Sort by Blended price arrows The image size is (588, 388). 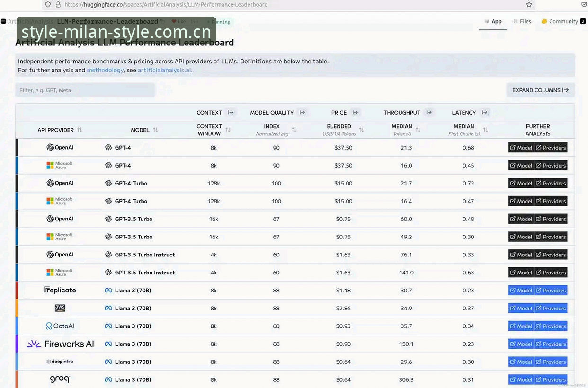click(361, 130)
